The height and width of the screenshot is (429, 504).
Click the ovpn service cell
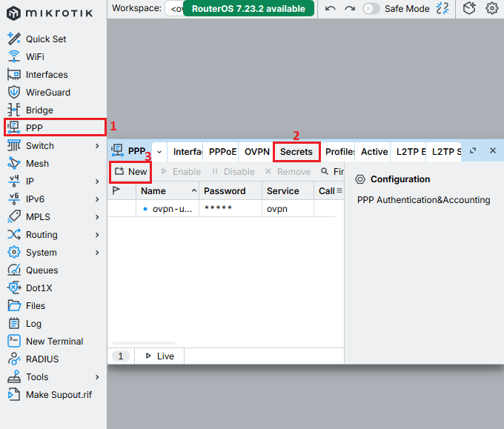(x=288, y=209)
